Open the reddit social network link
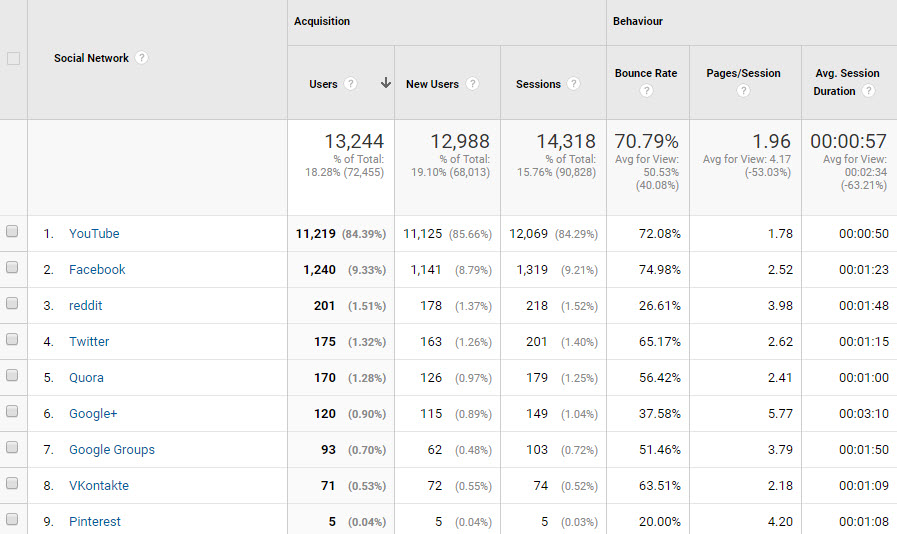 point(86,306)
